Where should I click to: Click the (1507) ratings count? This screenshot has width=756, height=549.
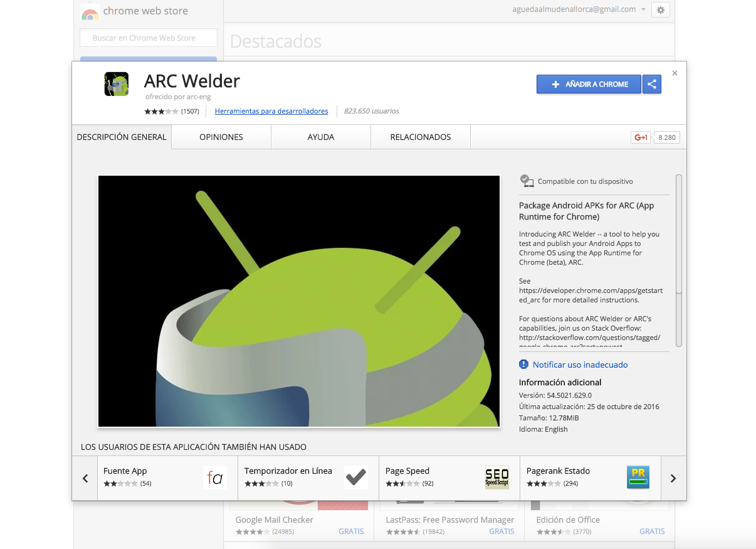coord(190,111)
